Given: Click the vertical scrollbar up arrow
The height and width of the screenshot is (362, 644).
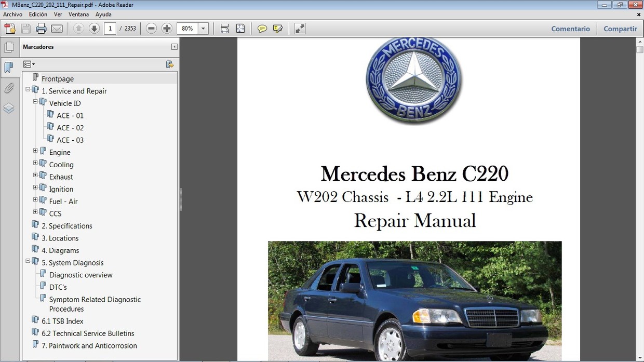Looking at the screenshot, I should (640, 42).
